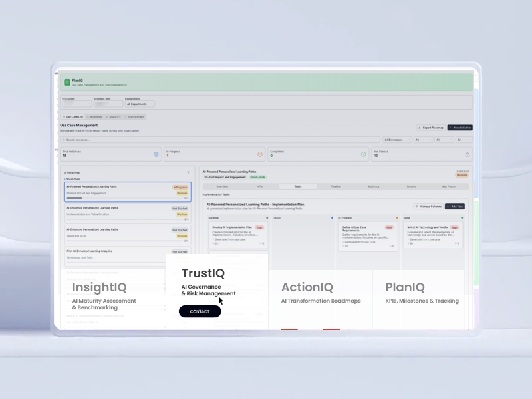Click the Not Started warning triangle icon
Screen dimensions: 532x399
click(x=467, y=154)
